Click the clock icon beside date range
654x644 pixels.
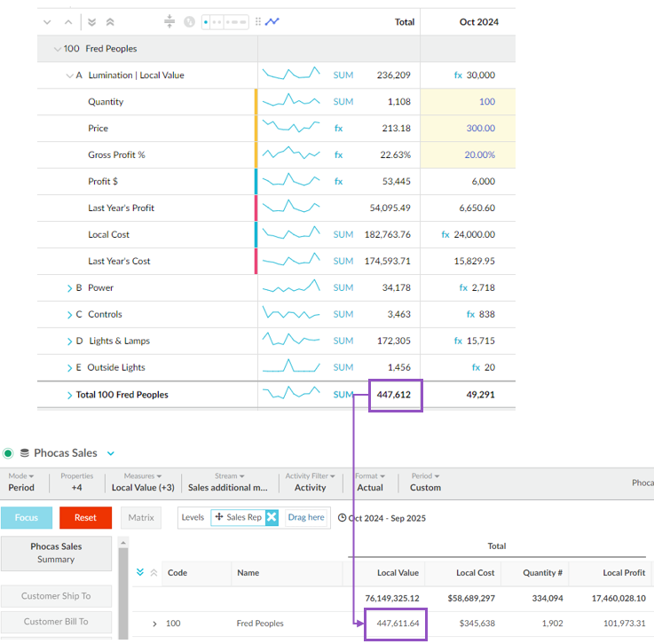click(x=343, y=518)
